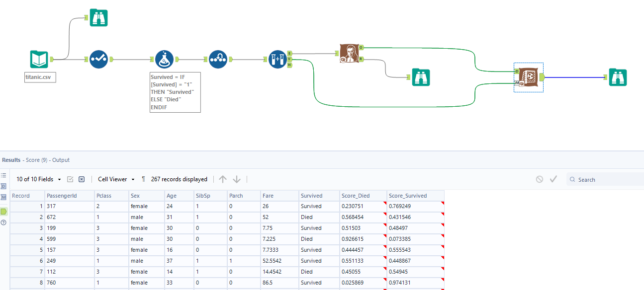Click the apply checkmark near the search box
The width and height of the screenshot is (644, 290).
[x=553, y=179]
